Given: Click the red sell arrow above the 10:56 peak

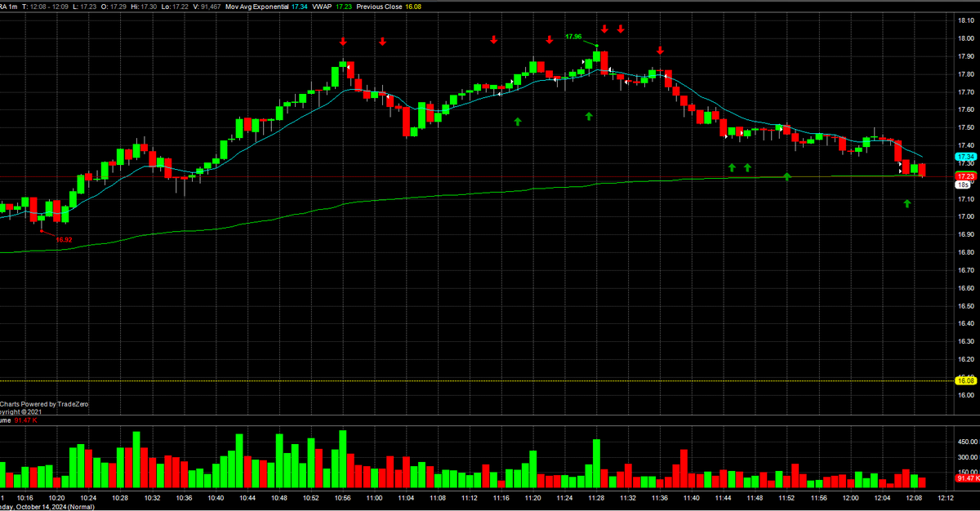Looking at the screenshot, I should (343, 41).
